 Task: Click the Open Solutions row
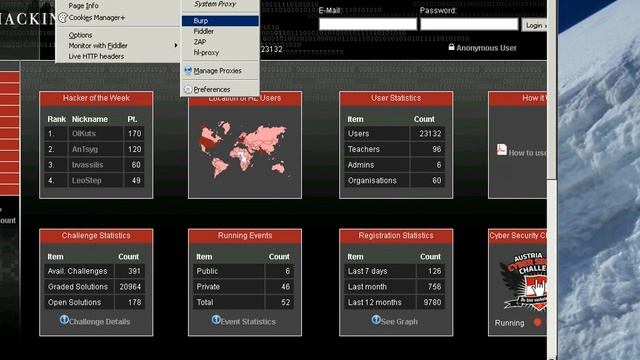coord(95,302)
